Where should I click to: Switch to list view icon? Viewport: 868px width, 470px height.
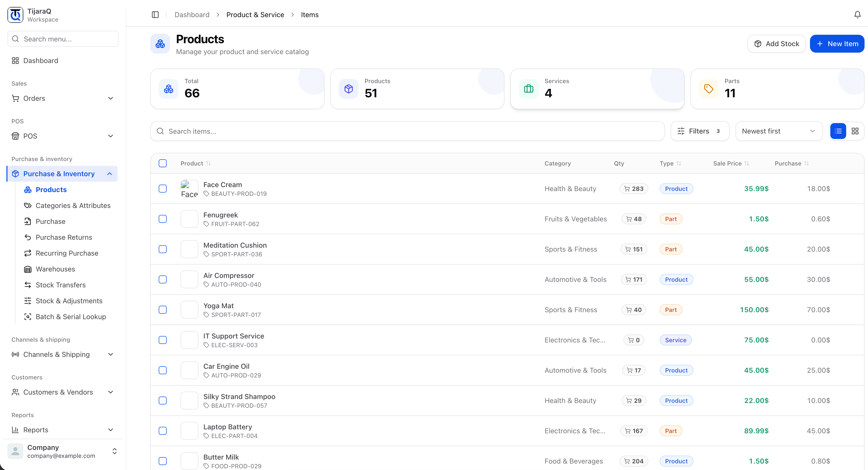point(838,131)
